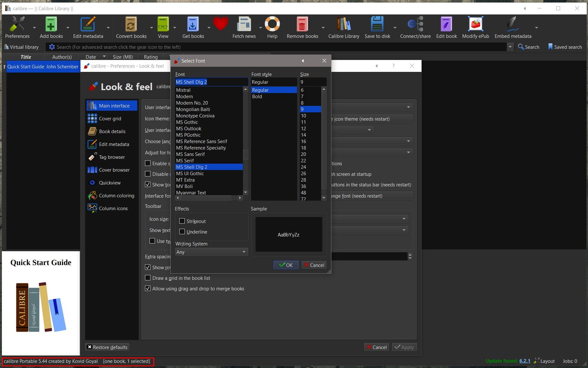Open the update link 6.2.1

pos(525,361)
